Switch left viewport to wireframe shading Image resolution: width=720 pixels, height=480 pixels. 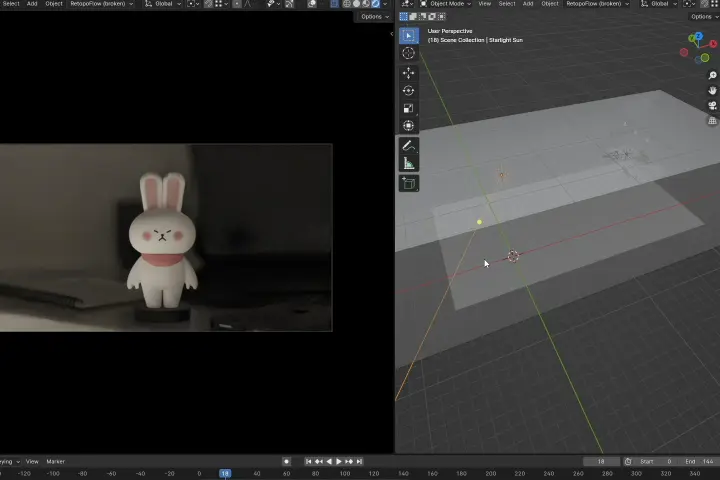347,4
